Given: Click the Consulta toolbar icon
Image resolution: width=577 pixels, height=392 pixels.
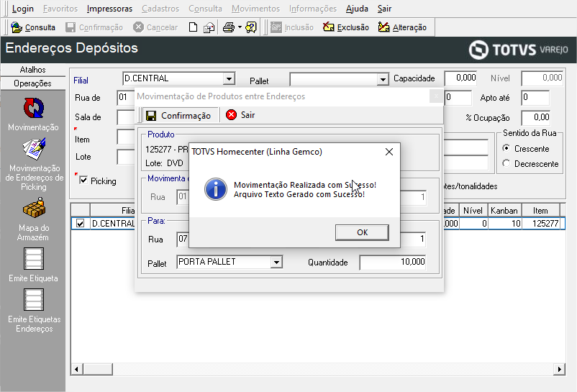Looking at the screenshot, I should pyautogui.click(x=17, y=27).
